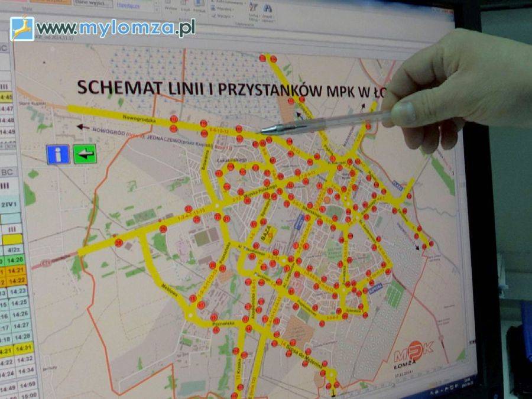This screenshot has width=532, height=399.
Task: Select the 14:32 cell
Action: click(x=25, y=359)
